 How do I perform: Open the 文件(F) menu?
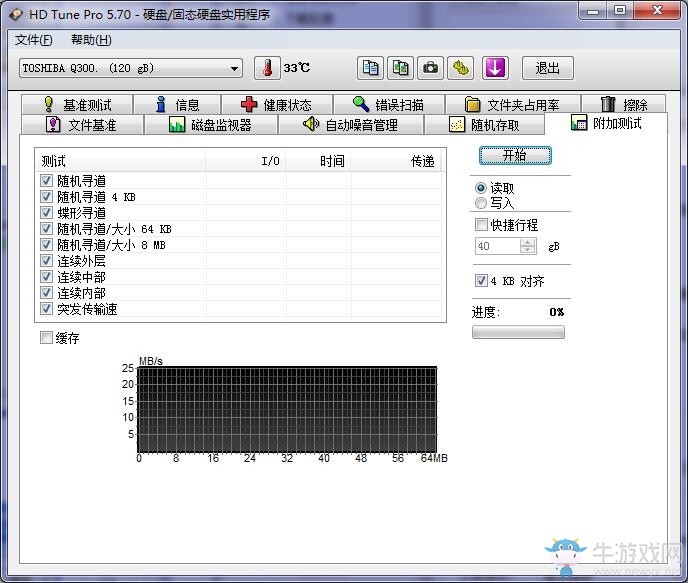pos(33,40)
